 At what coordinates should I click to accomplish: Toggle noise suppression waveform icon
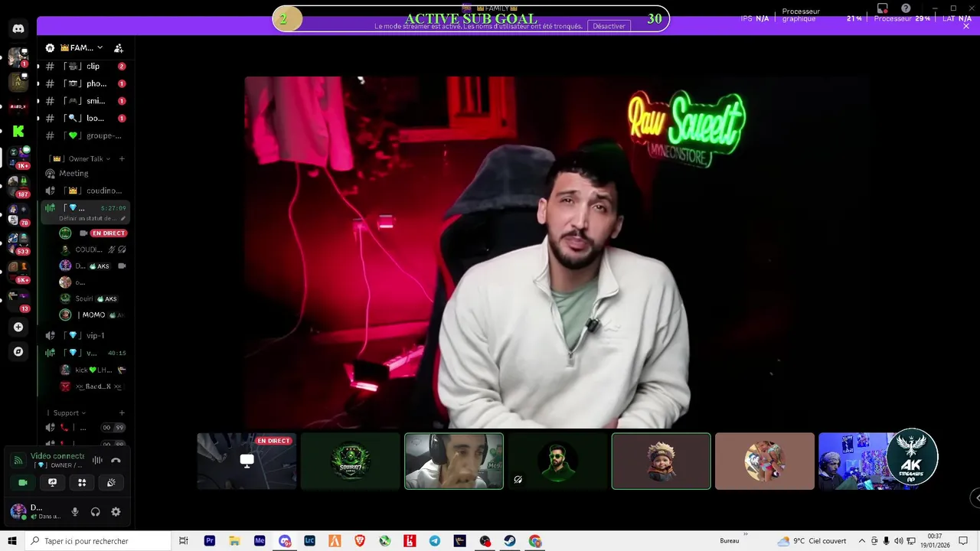(x=97, y=460)
